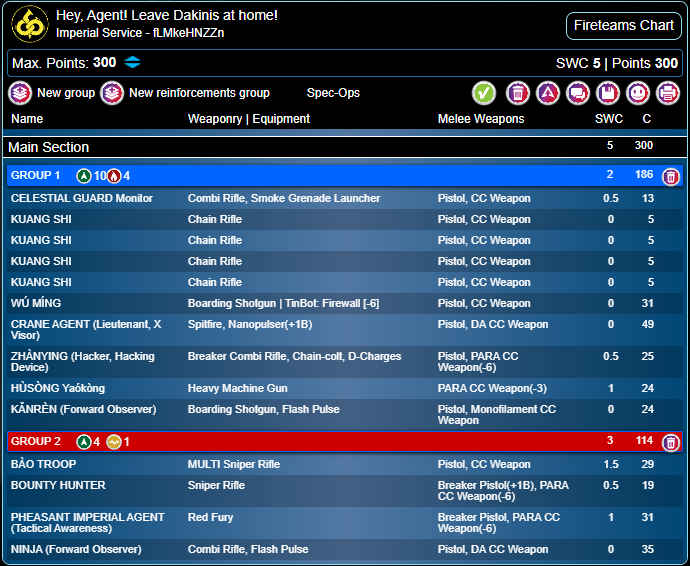This screenshot has width=690, height=566.
Task: Select the BÀO TROOP row
Action: point(345,464)
